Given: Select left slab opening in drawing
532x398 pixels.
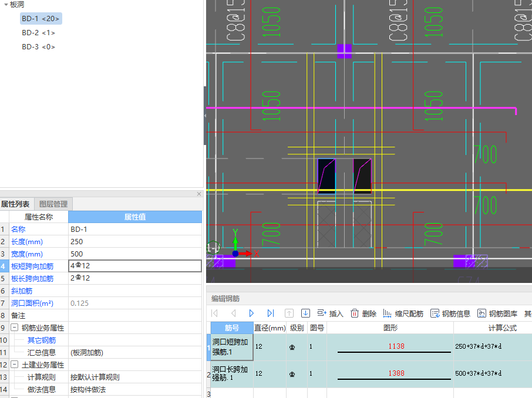Looking at the screenshot, I should coord(326,176).
